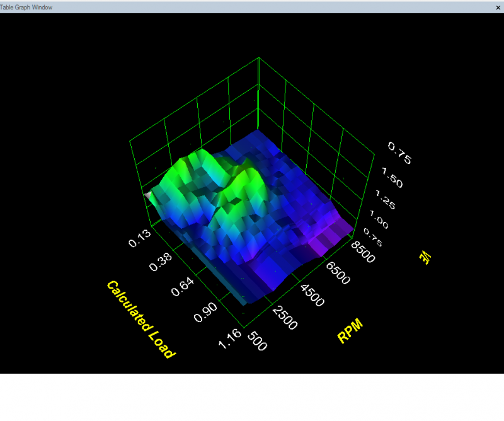Click the 4500 RPM axis value
Screen dimensions: 504x421
click(x=312, y=295)
